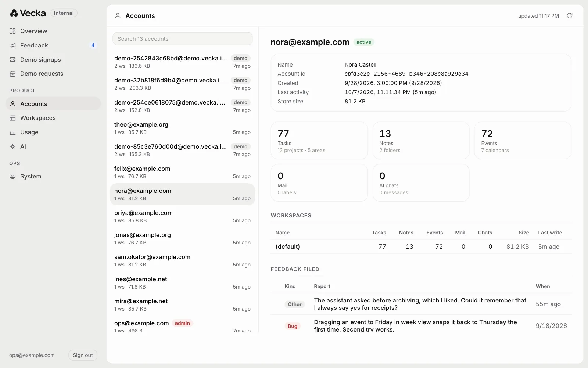Select the demo-32b818f6d9b4 demo account
This screenshot has height=368, width=588.
(182, 84)
